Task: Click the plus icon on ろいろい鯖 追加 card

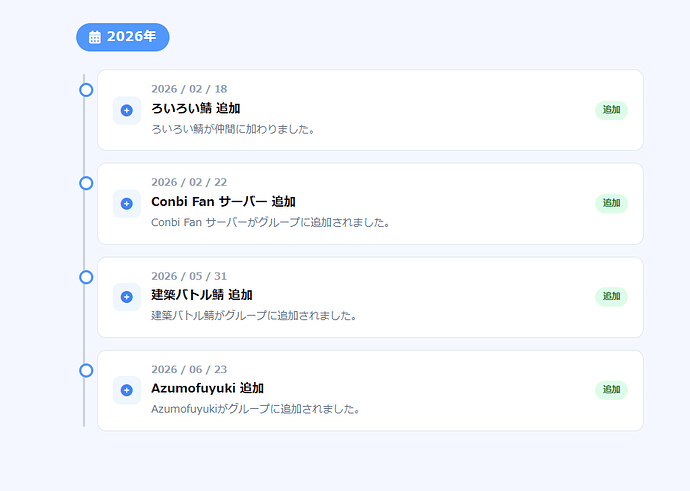Action: click(x=127, y=110)
